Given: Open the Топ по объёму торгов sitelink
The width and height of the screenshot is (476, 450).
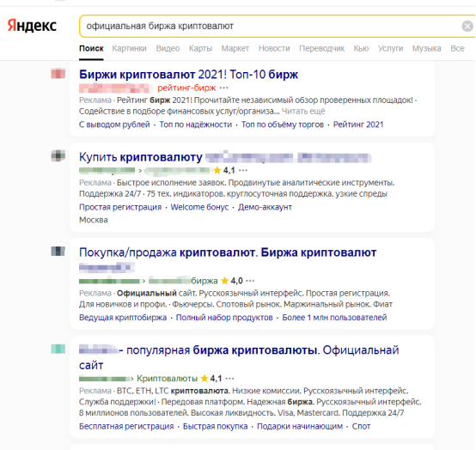Looking at the screenshot, I should tap(283, 125).
